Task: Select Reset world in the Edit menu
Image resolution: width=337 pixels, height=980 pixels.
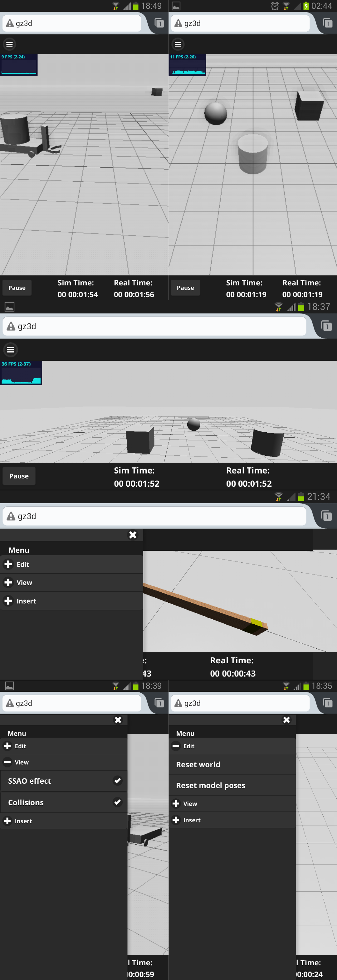Action: pyautogui.click(x=198, y=764)
